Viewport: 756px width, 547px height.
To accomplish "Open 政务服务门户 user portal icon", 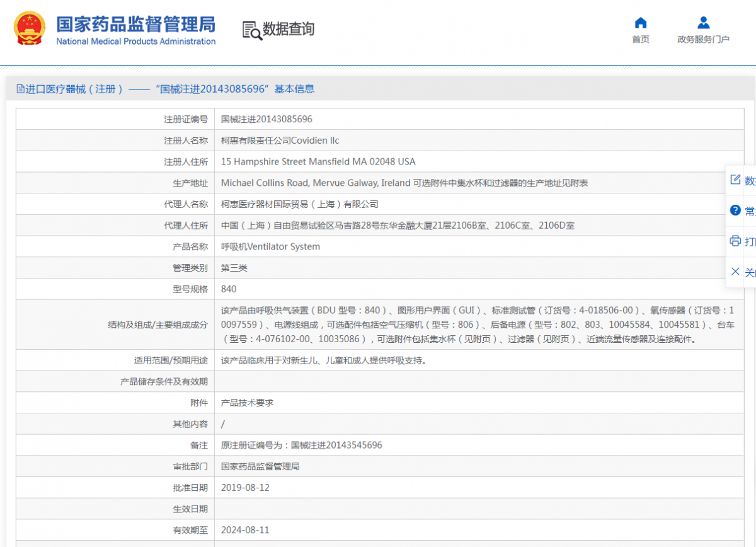I will pyautogui.click(x=704, y=23).
